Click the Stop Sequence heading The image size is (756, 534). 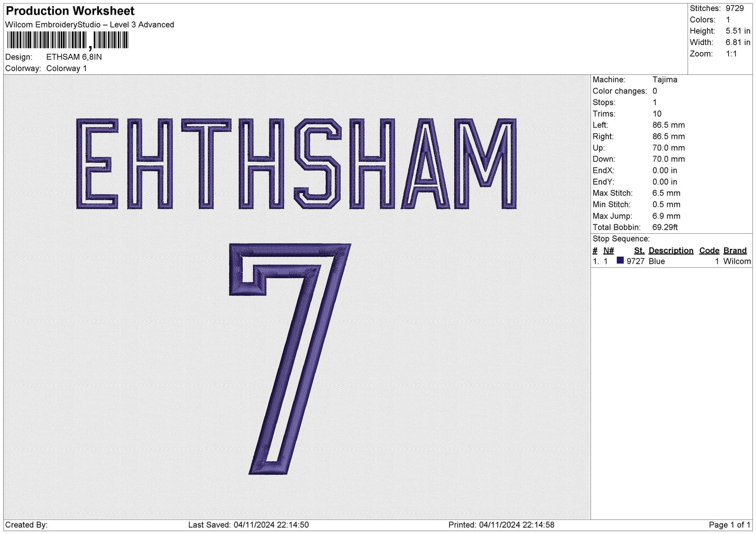(621, 239)
